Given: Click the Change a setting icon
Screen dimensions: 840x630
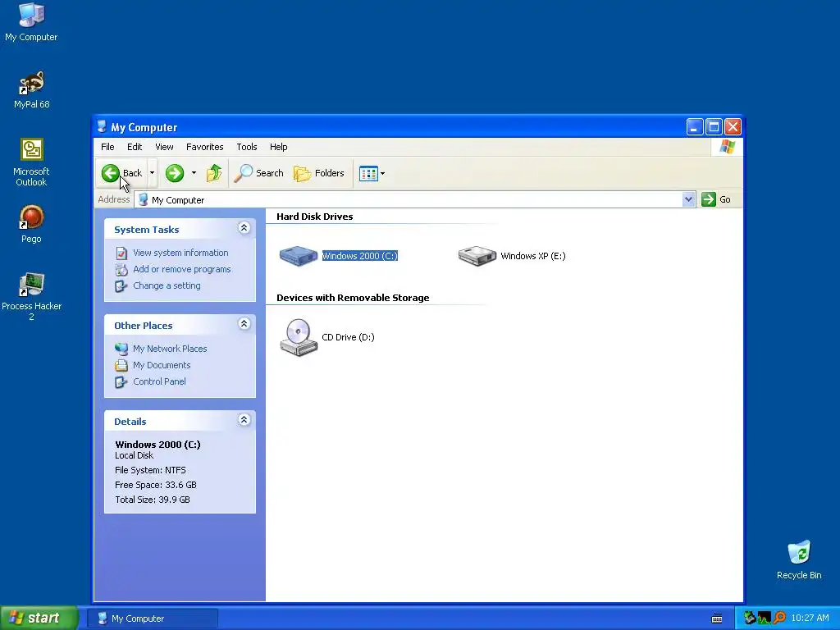Looking at the screenshot, I should [121, 286].
